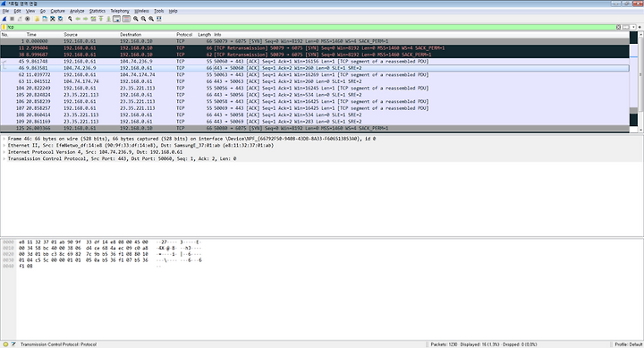
Task: Open the Statistics menu
Action: point(97,11)
